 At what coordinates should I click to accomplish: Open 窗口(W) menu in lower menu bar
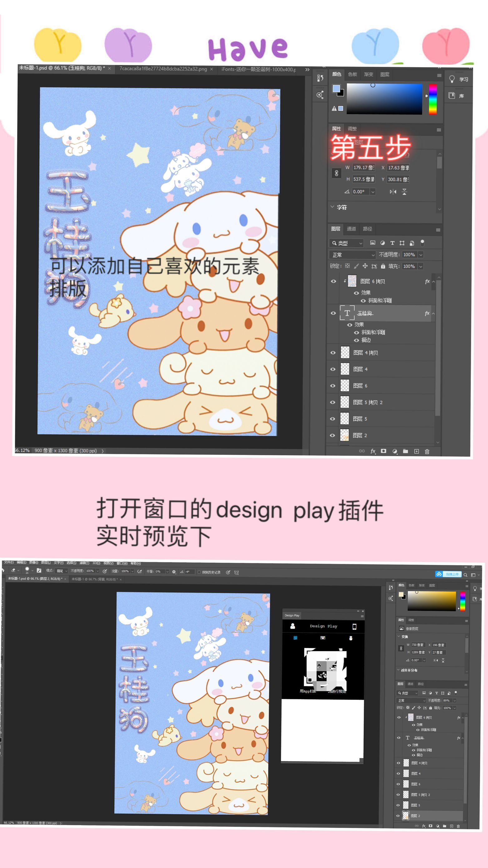tap(122, 563)
